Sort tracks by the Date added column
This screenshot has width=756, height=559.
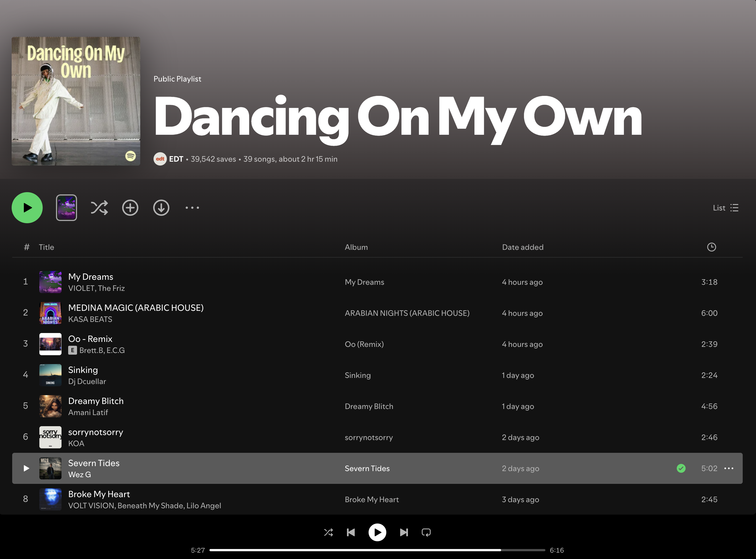pyautogui.click(x=523, y=247)
